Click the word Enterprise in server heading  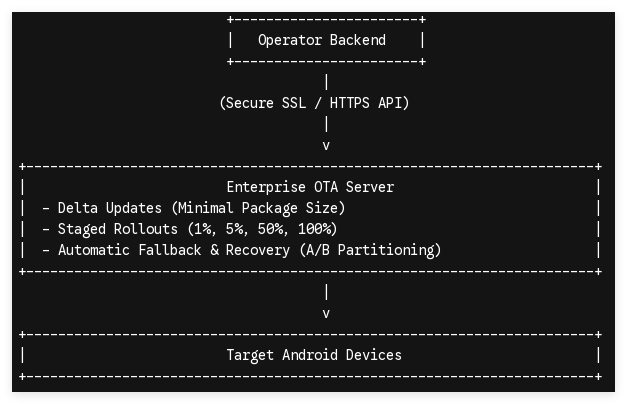(266, 187)
